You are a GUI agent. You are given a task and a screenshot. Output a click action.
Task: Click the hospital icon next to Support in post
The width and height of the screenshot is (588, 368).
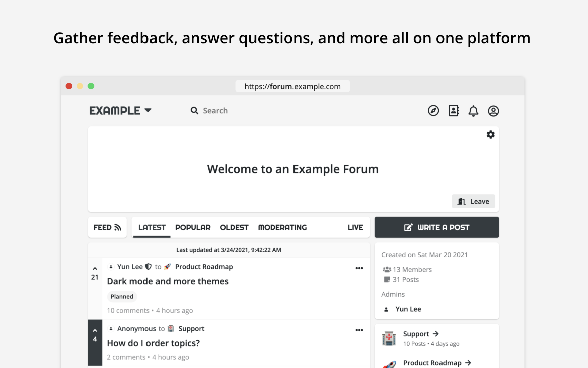171,329
